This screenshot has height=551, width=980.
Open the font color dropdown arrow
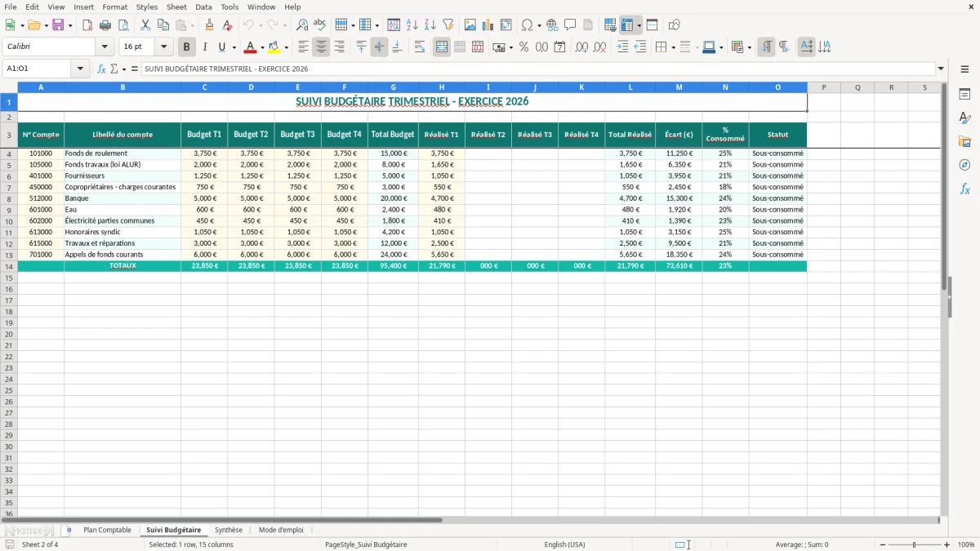[x=262, y=47]
